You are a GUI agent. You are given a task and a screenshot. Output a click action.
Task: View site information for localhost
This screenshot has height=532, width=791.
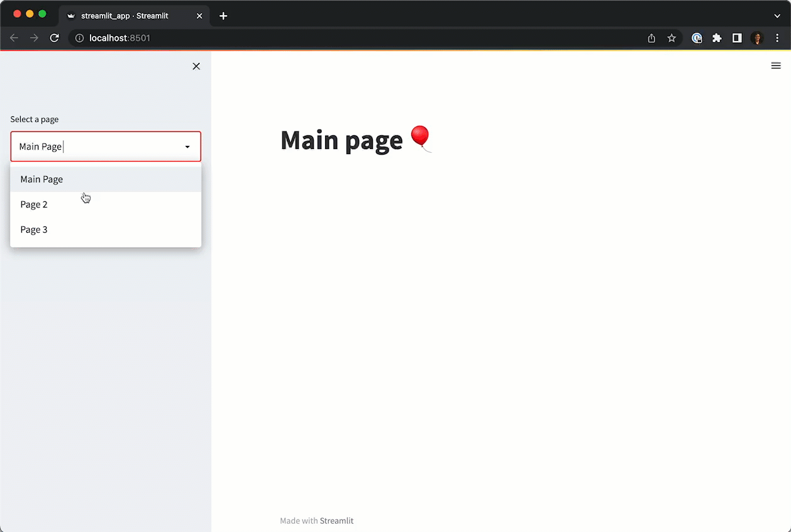tap(80, 38)
